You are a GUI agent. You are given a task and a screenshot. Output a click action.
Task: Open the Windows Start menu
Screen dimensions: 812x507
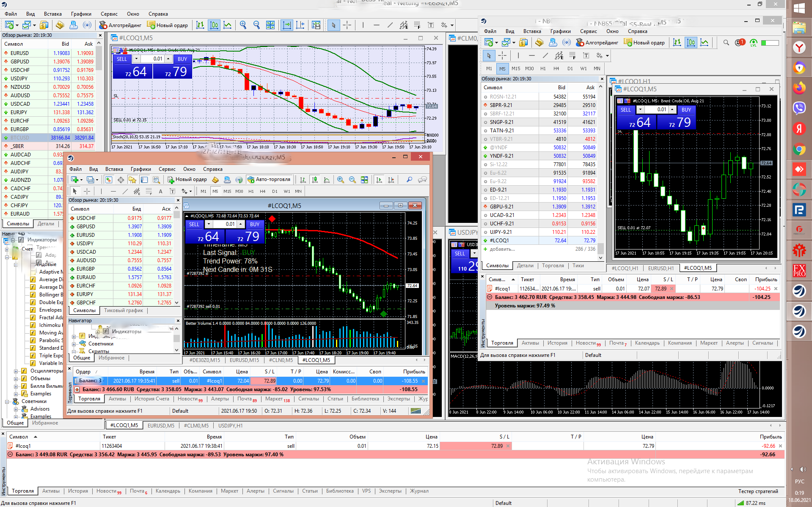coord(799,8)
